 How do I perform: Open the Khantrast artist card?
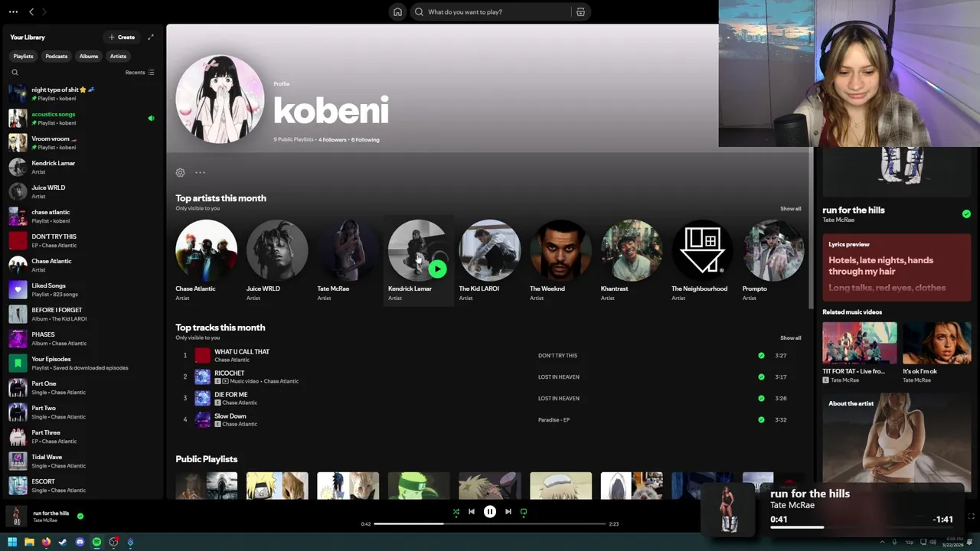coord(631,260)
